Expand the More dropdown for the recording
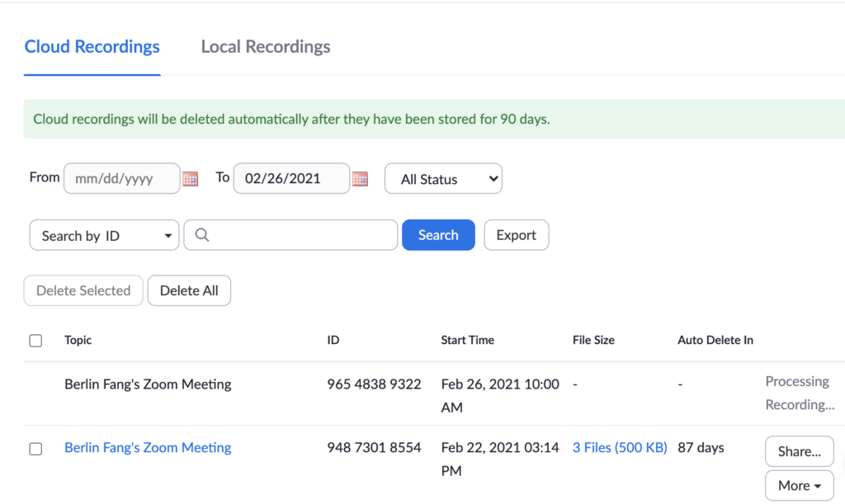The image size is (845, 504). (x=799, y=486)
